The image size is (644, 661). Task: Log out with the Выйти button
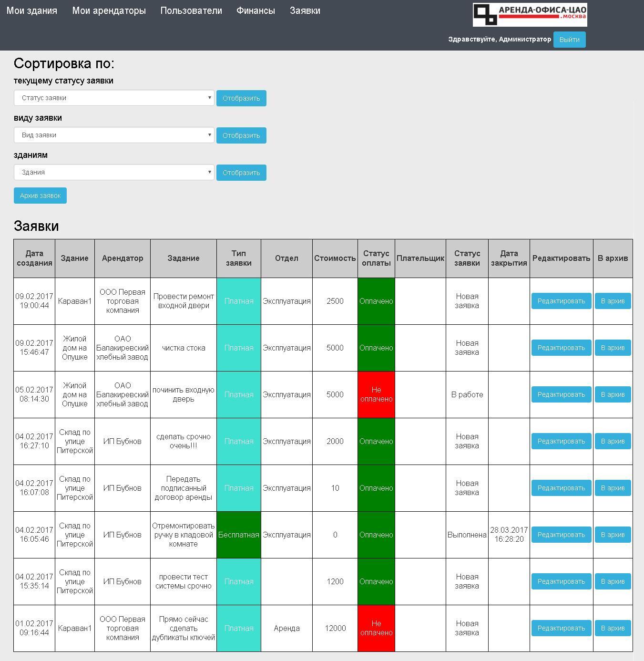click(x=569, y=40)
